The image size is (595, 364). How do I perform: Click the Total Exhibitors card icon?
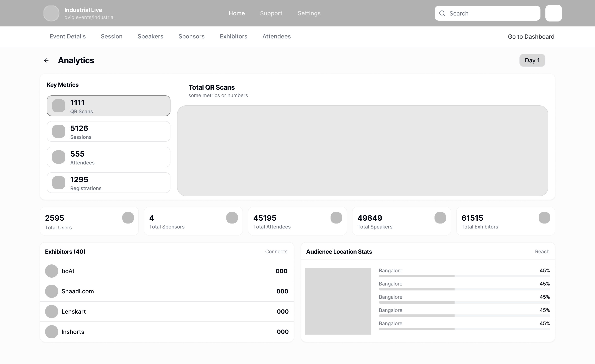point(544,218)
